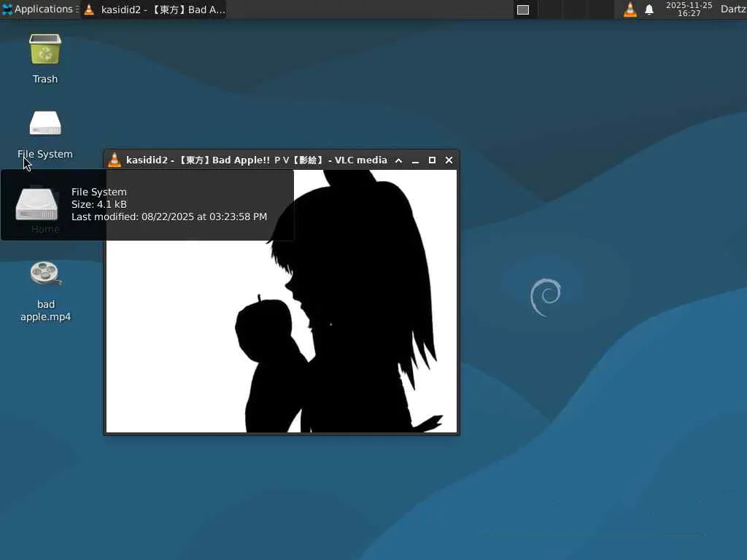Open the Applications menu
747x560 pixels.
(x=40, y=9)
